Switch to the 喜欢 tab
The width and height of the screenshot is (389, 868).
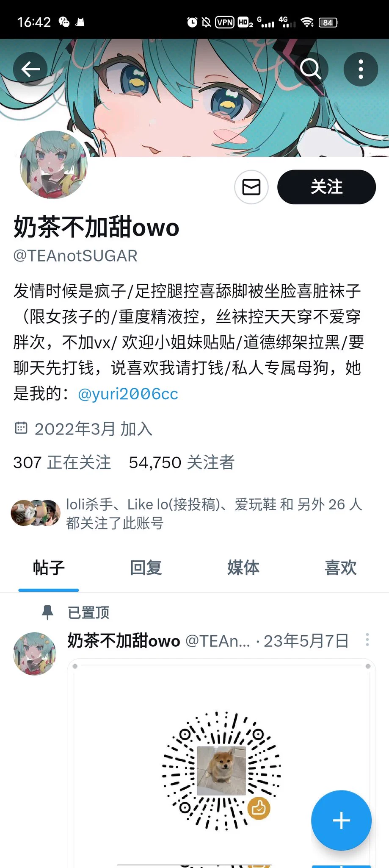[340, 568]
